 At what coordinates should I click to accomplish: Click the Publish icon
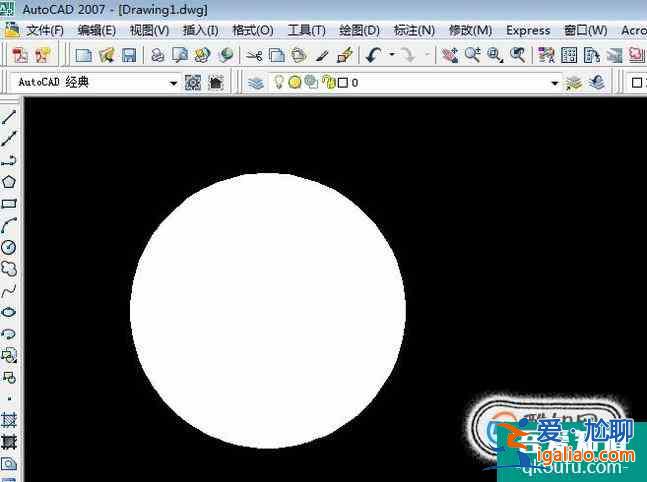click(x=202, y=55)
